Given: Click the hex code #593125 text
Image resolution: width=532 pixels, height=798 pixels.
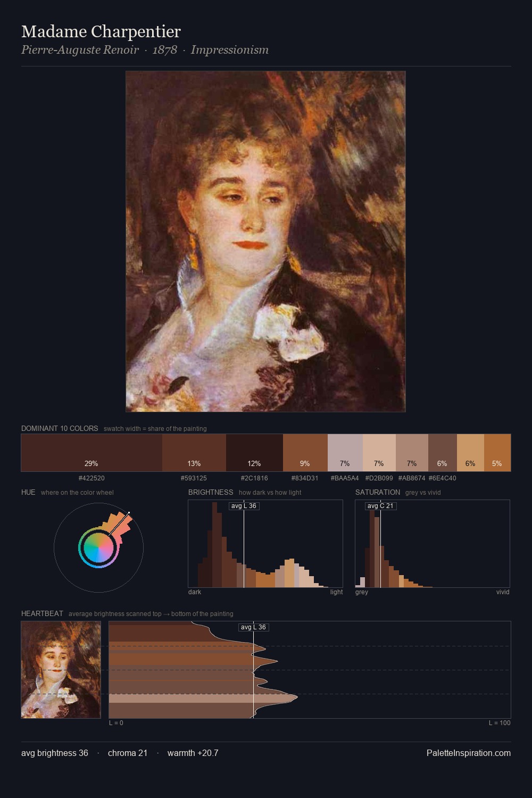Looking at the screenshot, I should 194,478.
